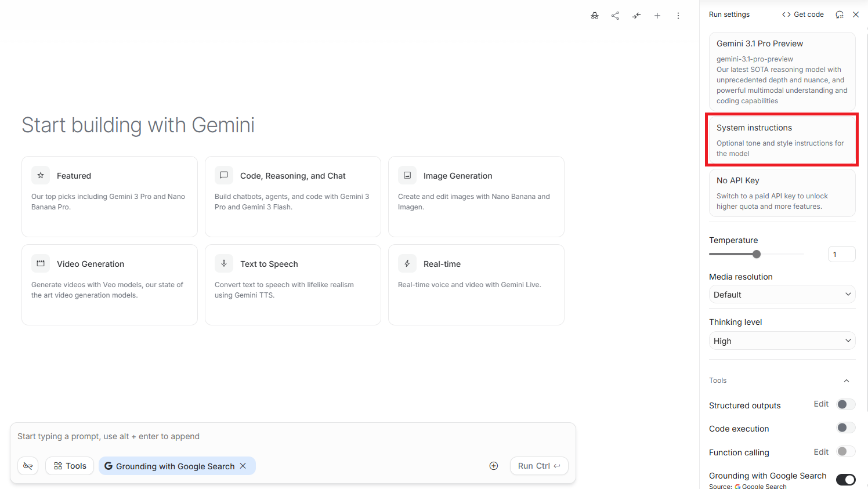Open the Media resolution dropdown

coord(782,295)
